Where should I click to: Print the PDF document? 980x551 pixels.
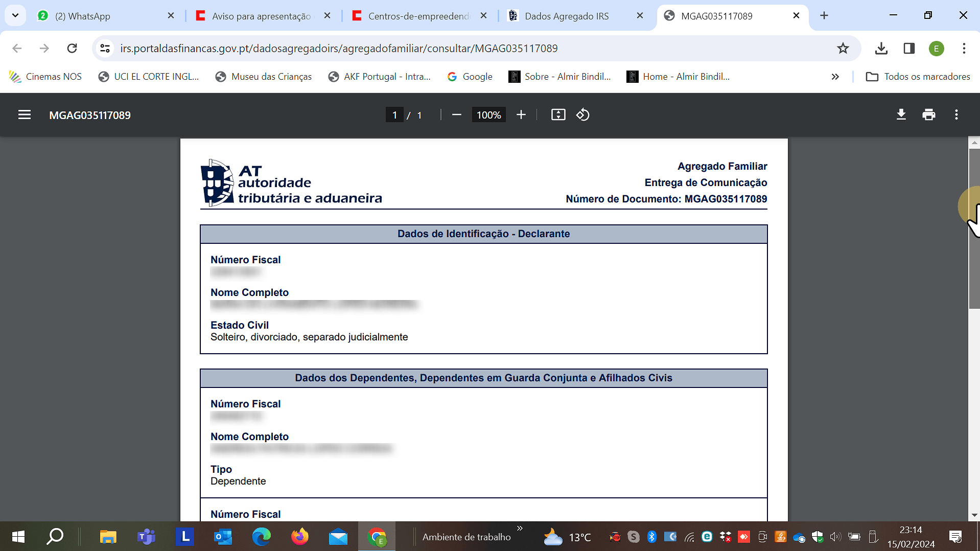(928, 115)
